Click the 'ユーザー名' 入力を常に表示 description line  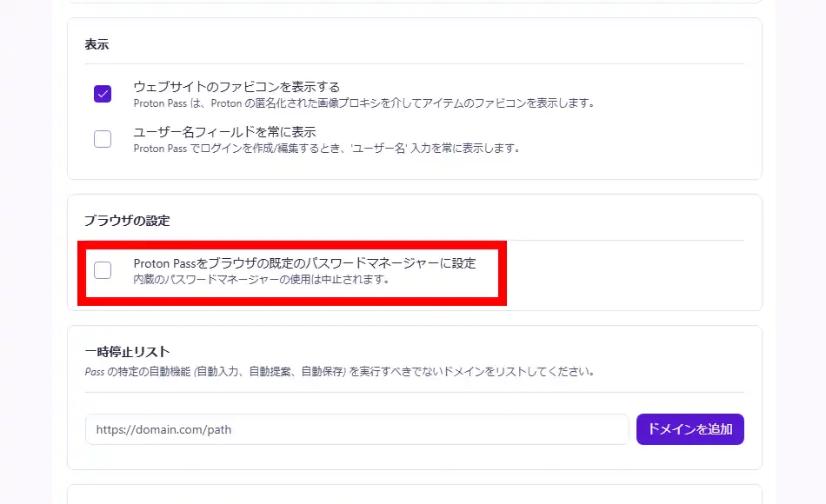pyautogui.click(x=326, y=148)
